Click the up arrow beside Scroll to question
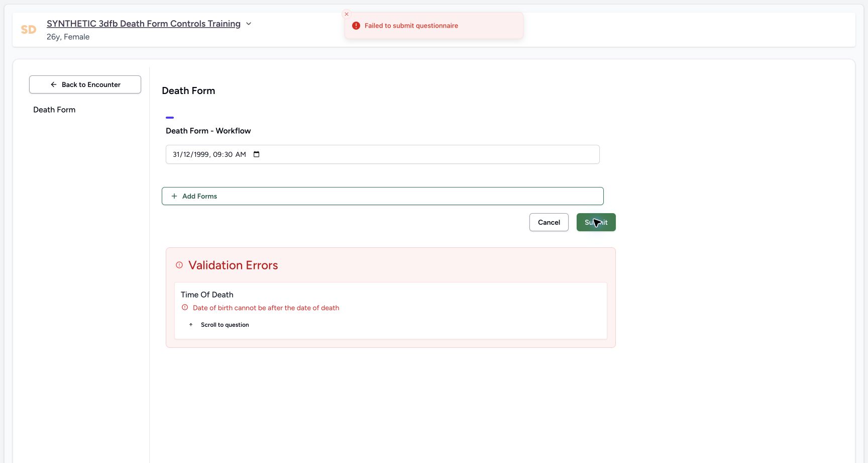This screenshot has height=463, width=868. point(191,325)
